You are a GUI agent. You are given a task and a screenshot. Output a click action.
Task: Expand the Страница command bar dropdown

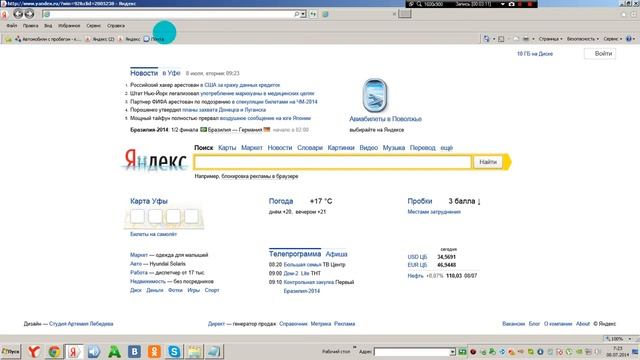(551, 39)
